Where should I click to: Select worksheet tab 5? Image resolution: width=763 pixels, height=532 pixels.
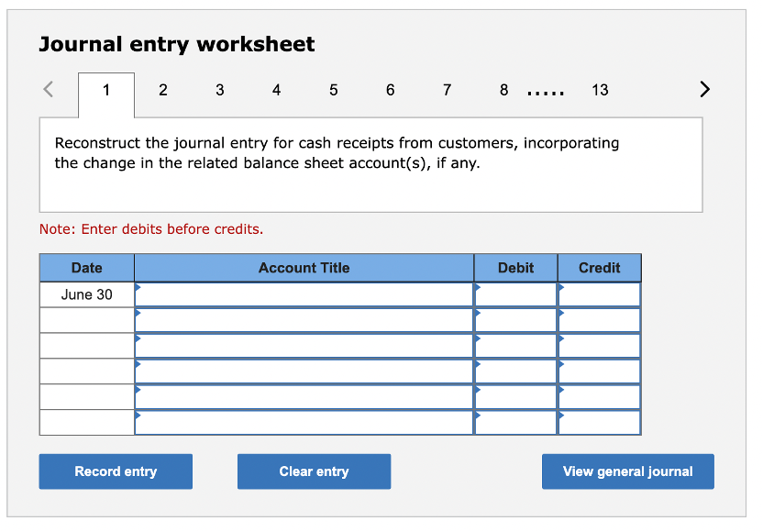333,90
